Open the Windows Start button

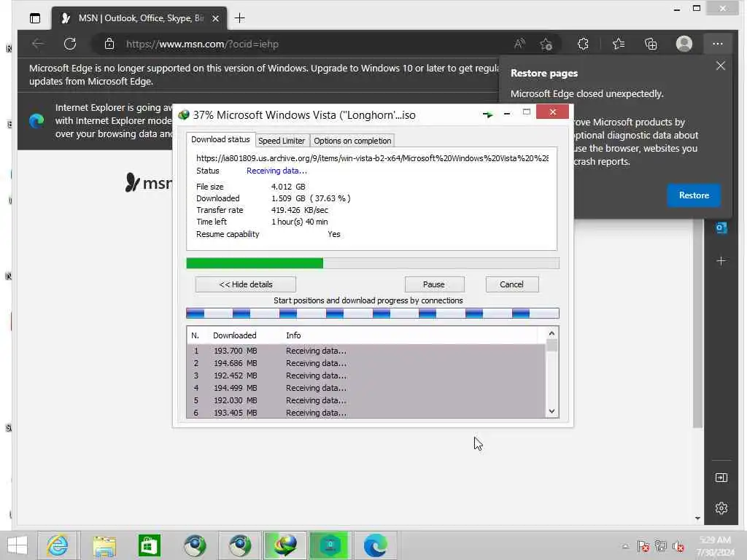(18, 545)
